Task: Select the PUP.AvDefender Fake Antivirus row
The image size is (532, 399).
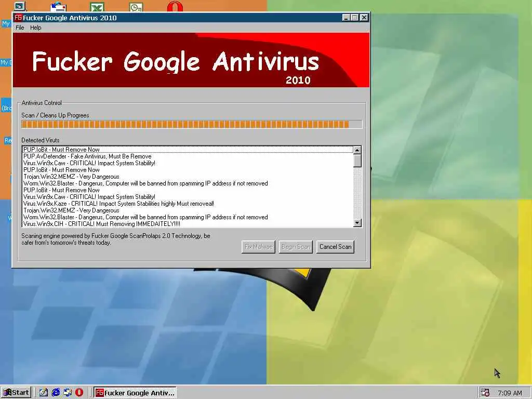Action: pyautogui.click(x=188, y=156)
